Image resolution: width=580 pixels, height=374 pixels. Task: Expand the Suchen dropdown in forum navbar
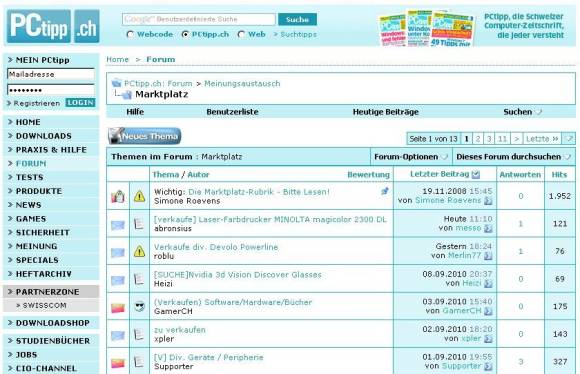(x=522, y=112)
